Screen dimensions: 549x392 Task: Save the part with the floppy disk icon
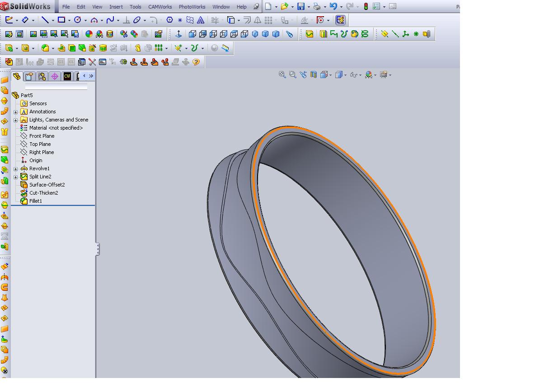[x=300, y=6]
